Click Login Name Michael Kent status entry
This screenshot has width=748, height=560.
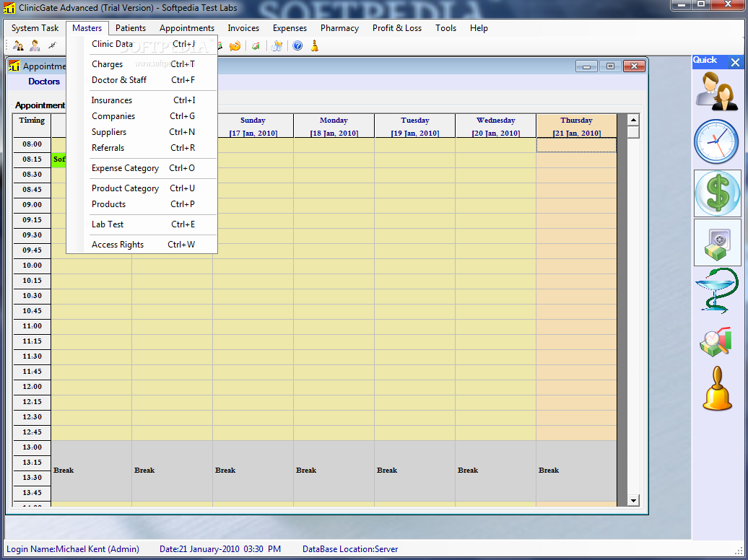point(73,549)
